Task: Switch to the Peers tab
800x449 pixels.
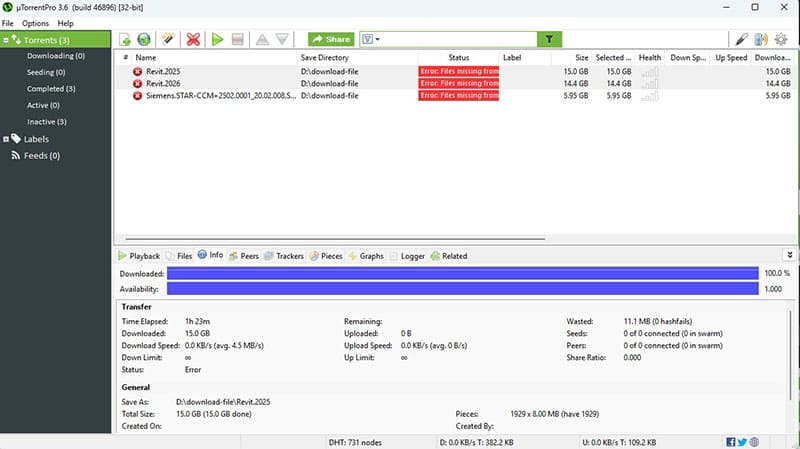Action: pyautogui.click(x=244, y=256)
